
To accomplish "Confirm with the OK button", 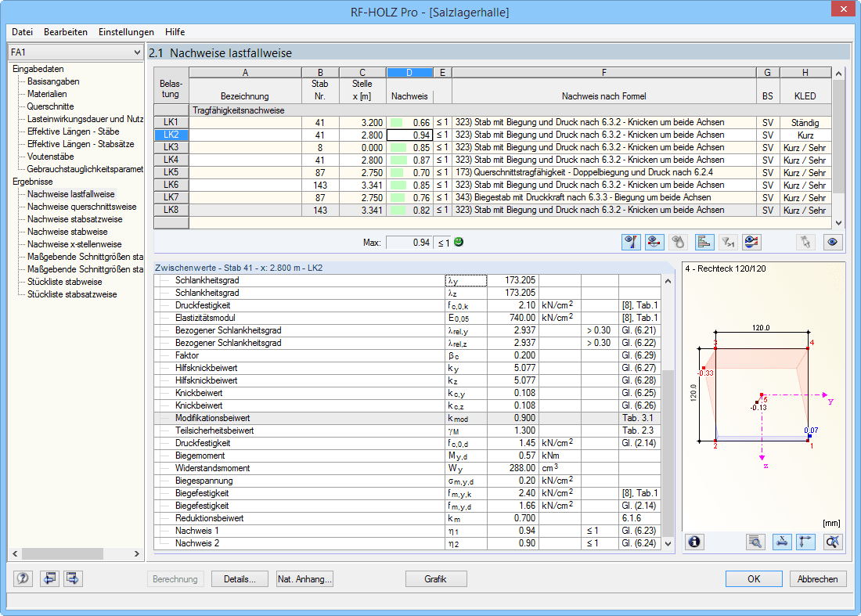I will tap(754, 579).
